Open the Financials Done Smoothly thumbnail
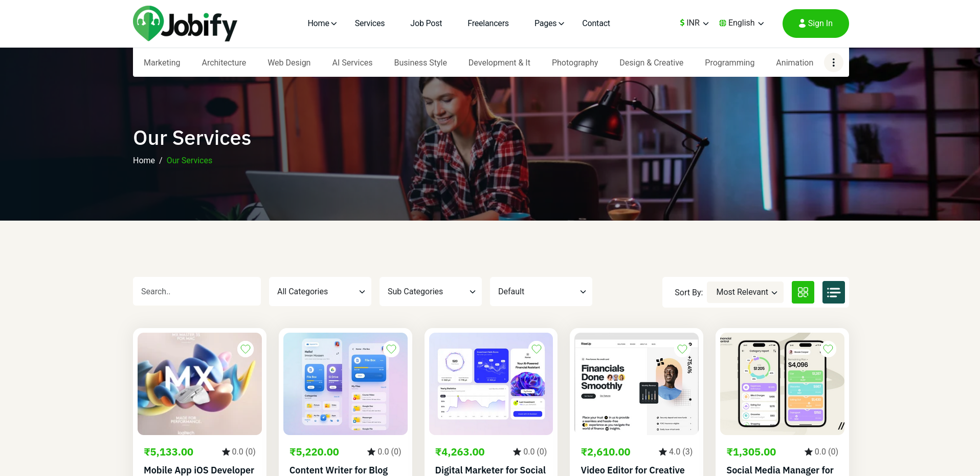The width and height of the screenshot is (980, 476). click(636, 384)
